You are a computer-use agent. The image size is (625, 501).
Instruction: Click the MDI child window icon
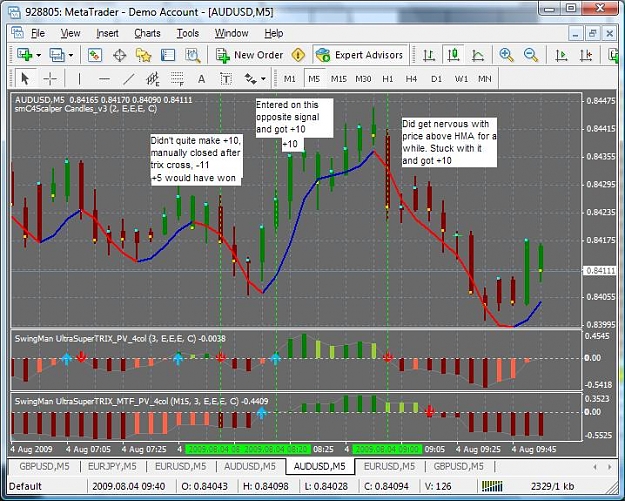point(17,33)
